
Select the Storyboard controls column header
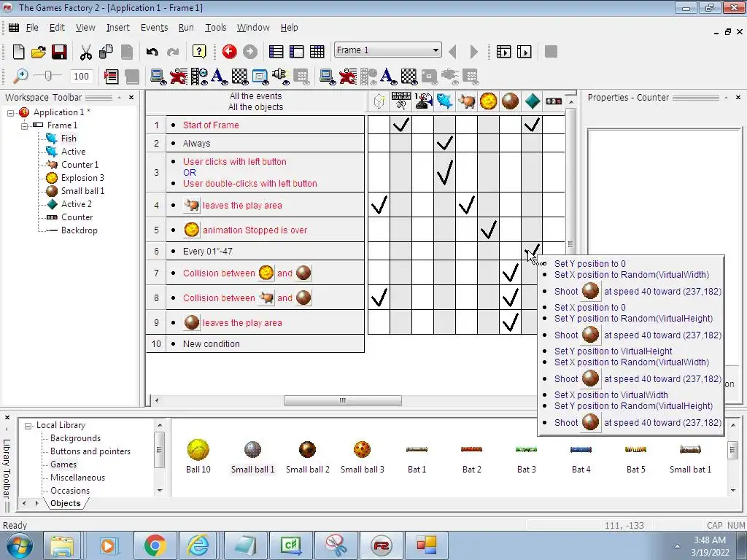tap(400, 101)
